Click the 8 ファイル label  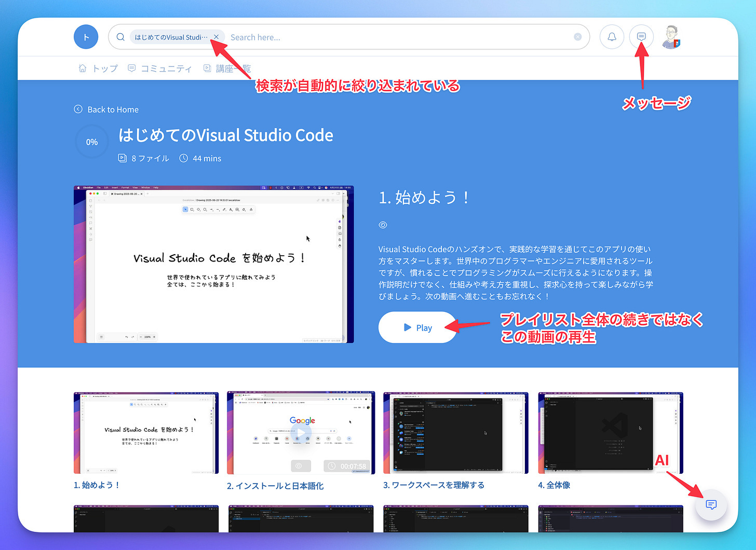coord(151,158)
